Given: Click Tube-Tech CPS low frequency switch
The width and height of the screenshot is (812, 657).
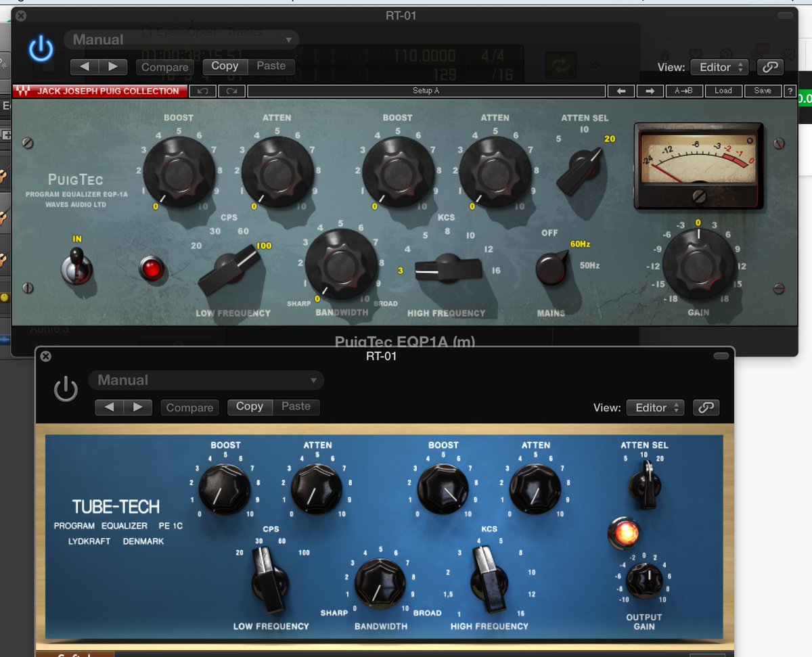Looking at the screenshot, I should [269, 580].
